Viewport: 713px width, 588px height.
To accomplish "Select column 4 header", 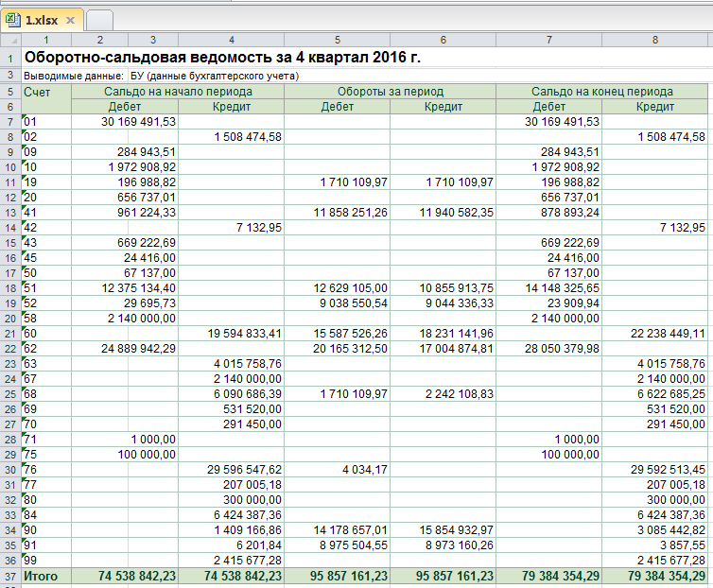I will click(x=232, y=40).
